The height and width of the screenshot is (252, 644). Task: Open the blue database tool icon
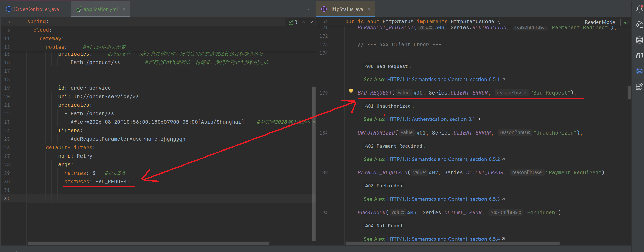pyautogui.click(x=639, y=71)
